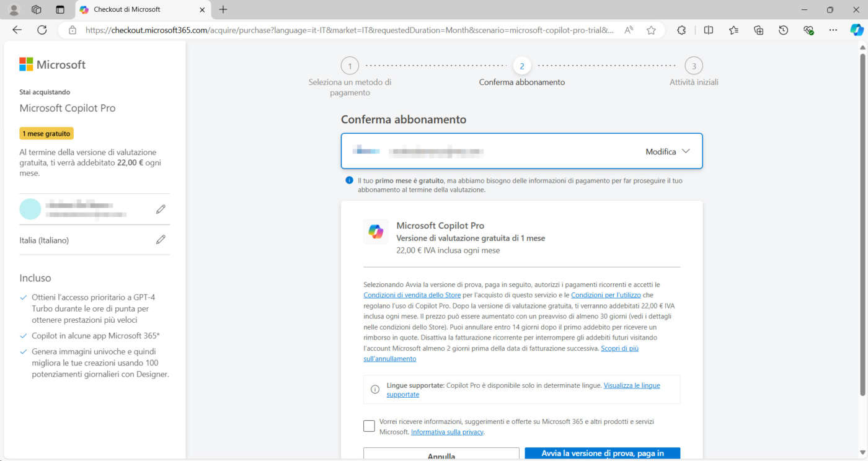Screen dimensions: 868x461
Task: Click the read aloud icon in address bar
Action: point(629,30)
